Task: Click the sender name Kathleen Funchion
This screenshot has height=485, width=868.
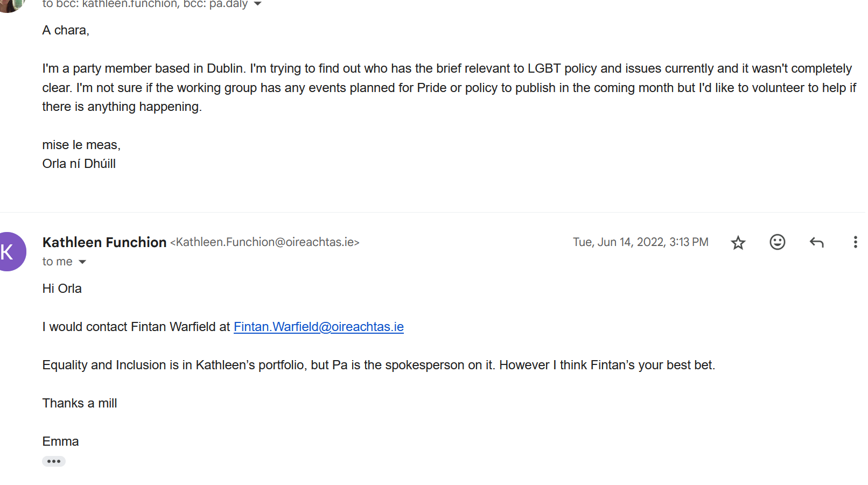Action: coord(104,242)
